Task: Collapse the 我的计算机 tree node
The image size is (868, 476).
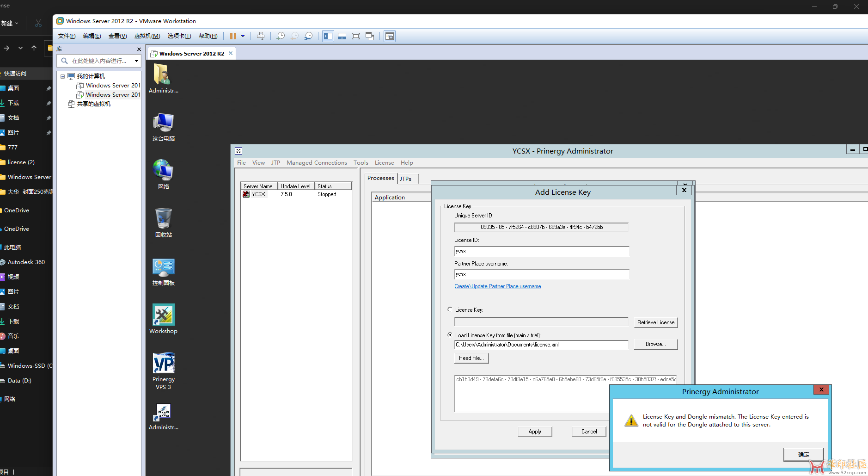Action: point(62,76)
